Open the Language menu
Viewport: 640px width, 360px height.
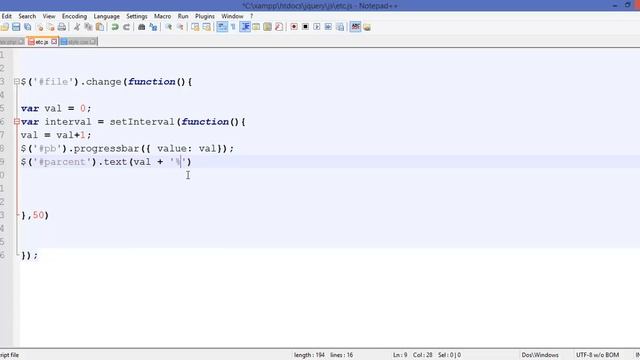(x=107, y=16)
